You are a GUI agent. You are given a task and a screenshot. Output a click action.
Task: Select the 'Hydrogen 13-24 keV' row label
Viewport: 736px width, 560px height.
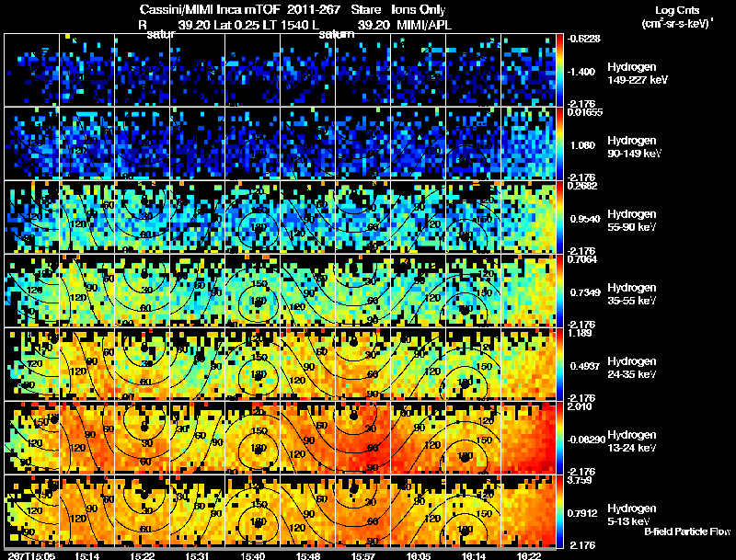[x=632, y=441]
